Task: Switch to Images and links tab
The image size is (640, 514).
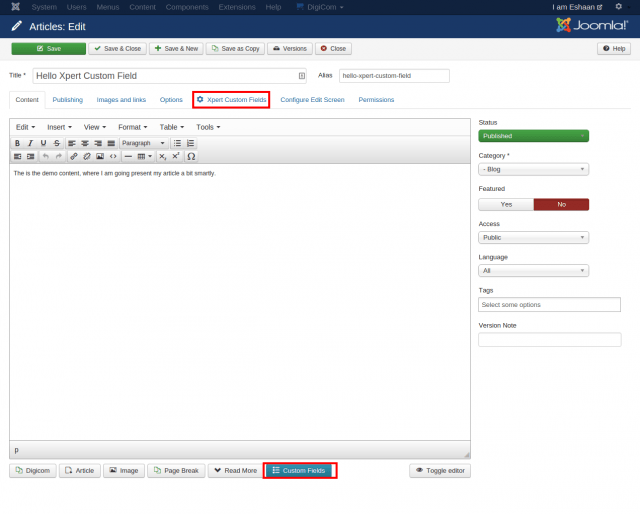Action: coord(121,100)
